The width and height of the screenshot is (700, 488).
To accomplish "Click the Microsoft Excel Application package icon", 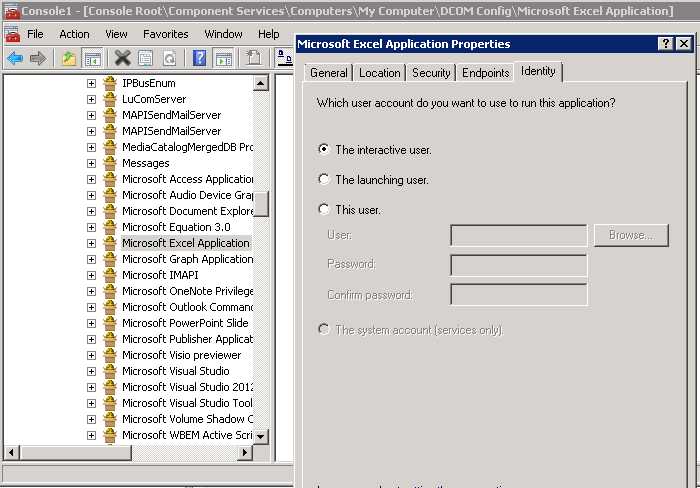I will coord(110,243).
